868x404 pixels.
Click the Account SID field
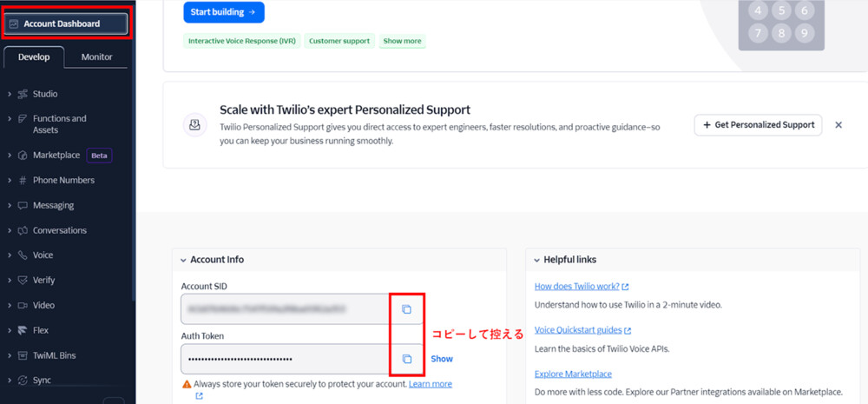coord(286,308)
